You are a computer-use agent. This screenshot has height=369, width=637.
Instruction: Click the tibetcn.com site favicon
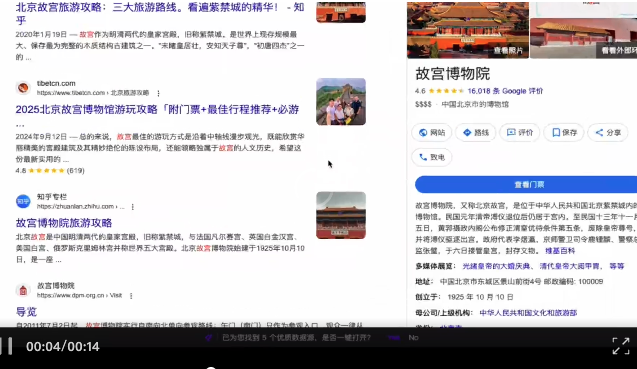(x=23, y=88)
